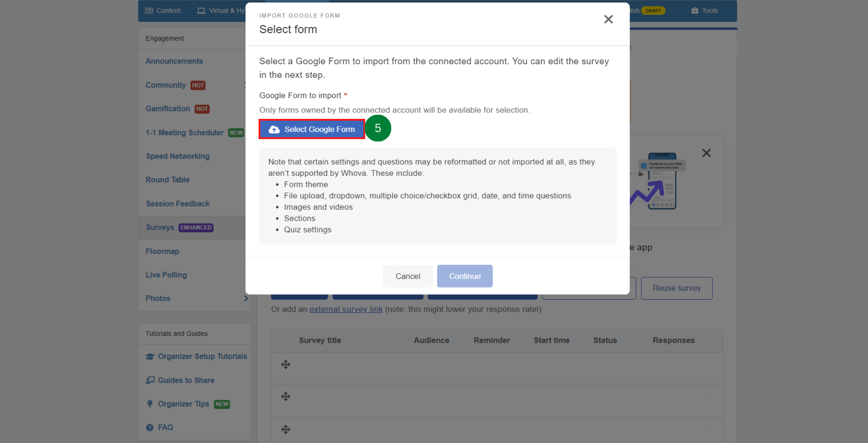Click the drag handle on the first survey row
Viewport: 868px width, 443px height.
coord(286,364)
